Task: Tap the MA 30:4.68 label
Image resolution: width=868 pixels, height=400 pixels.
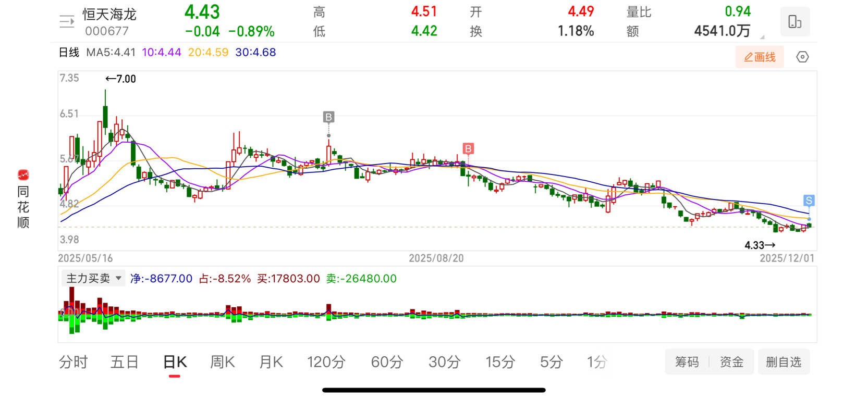Action: tap(255, 53)
